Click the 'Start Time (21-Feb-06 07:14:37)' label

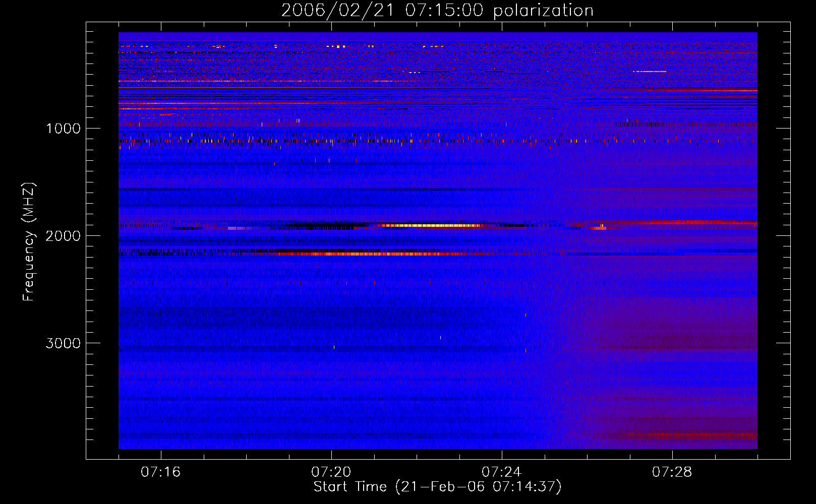click(437, 487)
